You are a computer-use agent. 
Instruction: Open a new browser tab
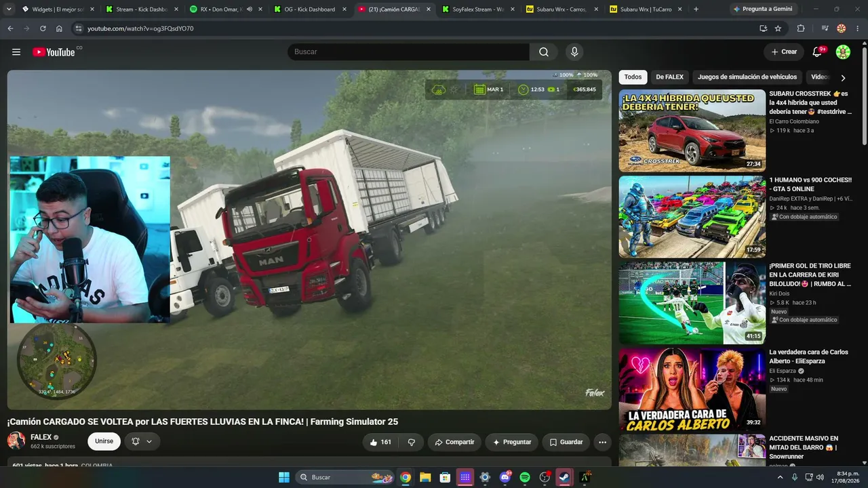coord(696,9)
